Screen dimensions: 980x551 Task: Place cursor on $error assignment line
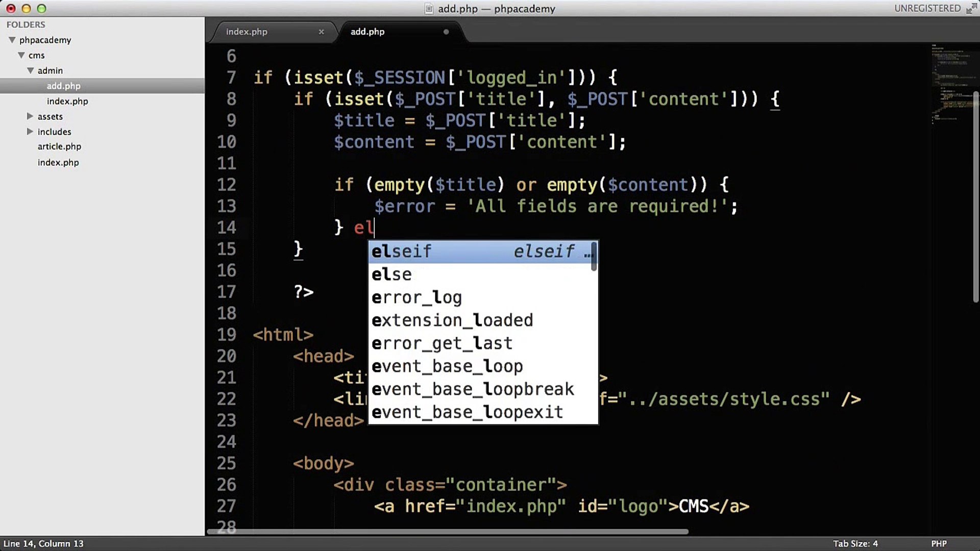556,206
